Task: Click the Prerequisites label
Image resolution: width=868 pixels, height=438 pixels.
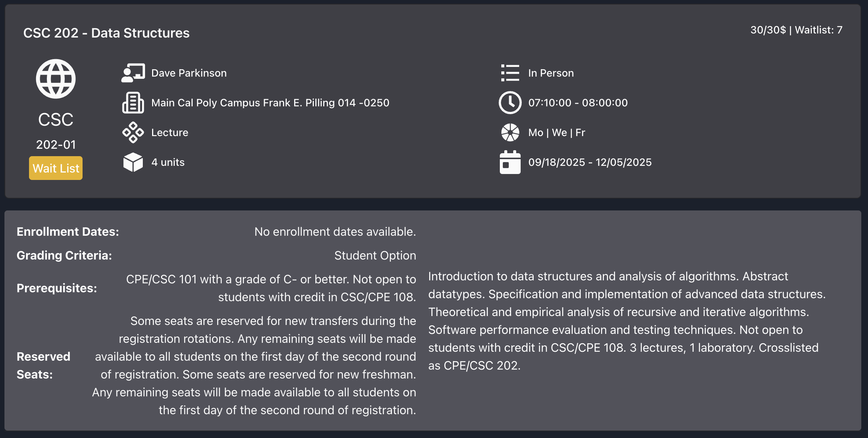Action: click(x=57, y=288)
